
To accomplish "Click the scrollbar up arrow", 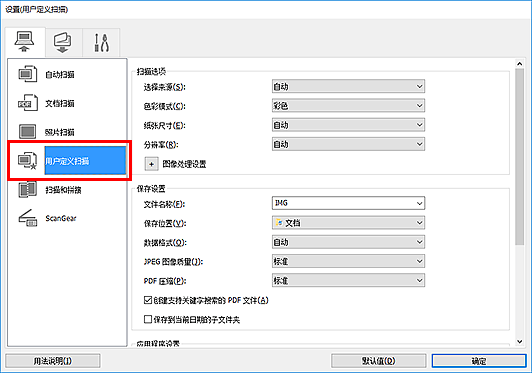I will [x=519, y=63].
